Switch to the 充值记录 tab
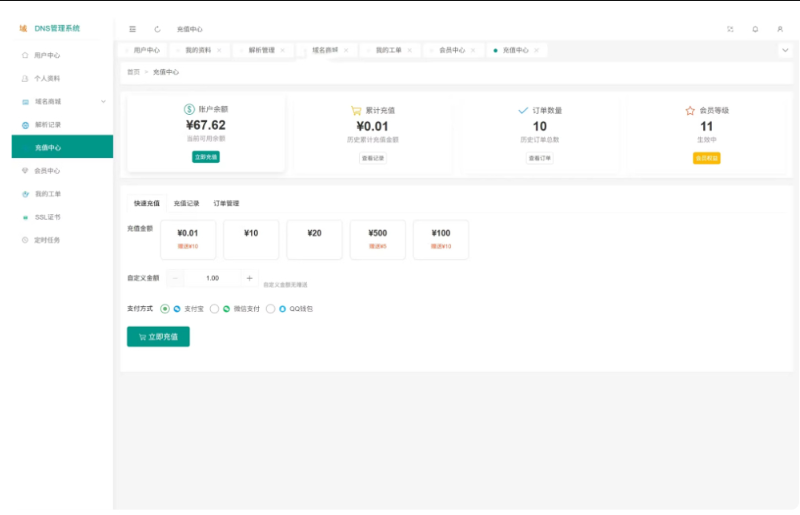Viewport: 800px width, 515px height. pyautogui.click(x=187, y=203)
